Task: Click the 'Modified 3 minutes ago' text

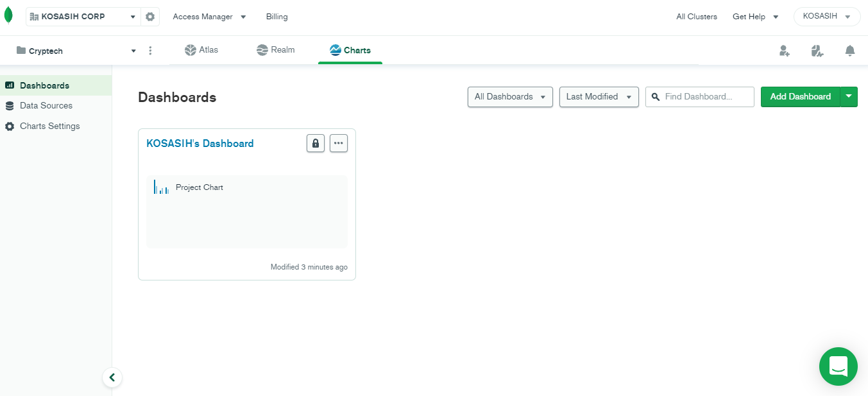Action: pyautogui.click(x=309, y=267)
